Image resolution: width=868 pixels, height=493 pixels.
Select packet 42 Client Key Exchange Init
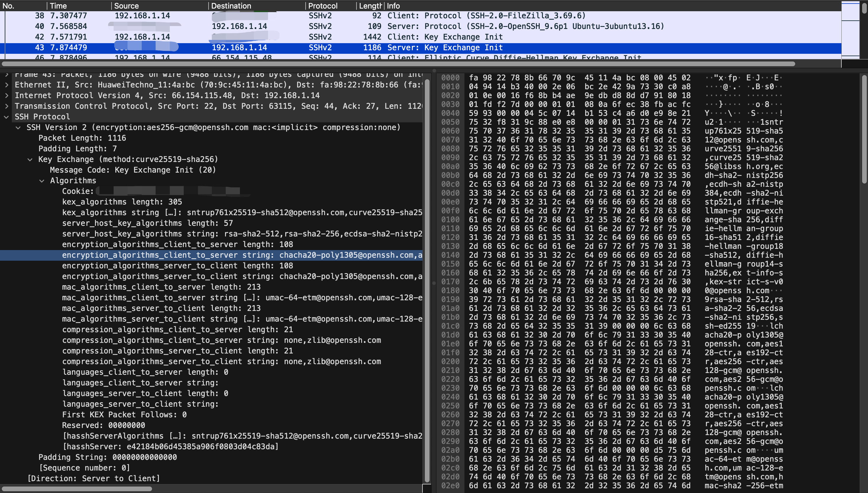(421, 37)
